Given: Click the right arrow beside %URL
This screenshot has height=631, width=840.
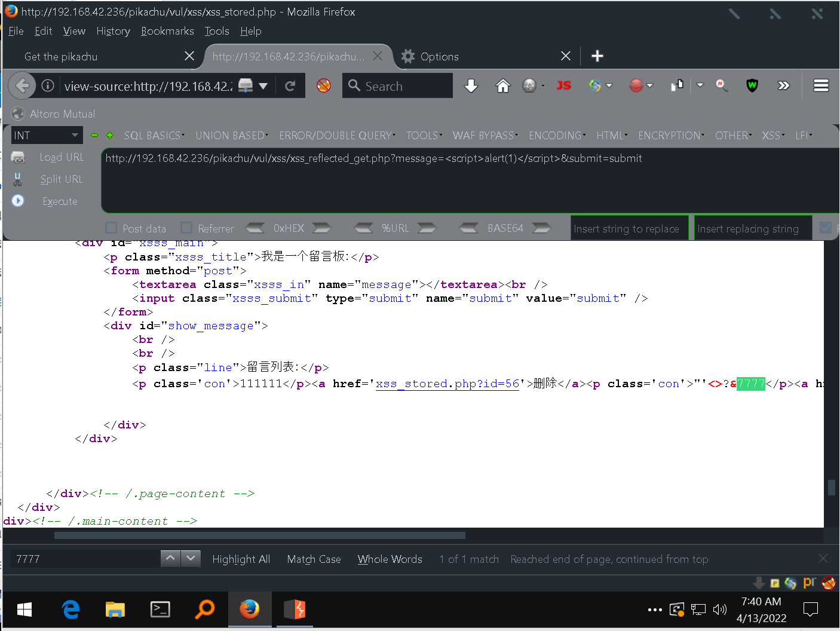Looking at the screenshot, I should tap(427, 228).
